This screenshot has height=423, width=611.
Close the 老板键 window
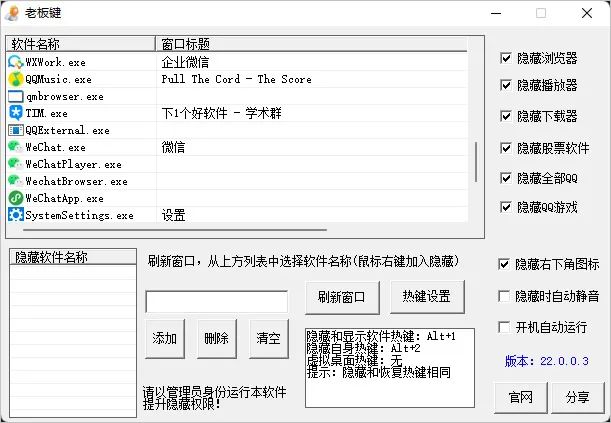tap(587, 13)
